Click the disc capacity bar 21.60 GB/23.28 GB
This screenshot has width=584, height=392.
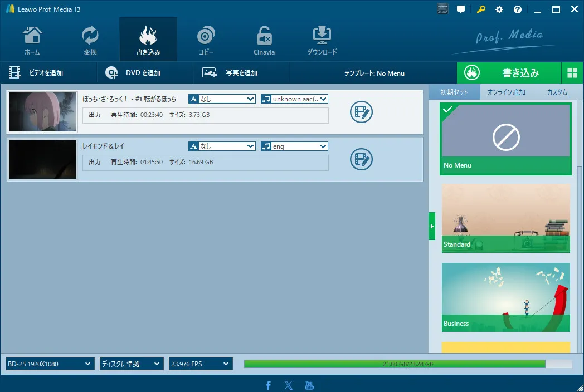(x=408, y=364)
